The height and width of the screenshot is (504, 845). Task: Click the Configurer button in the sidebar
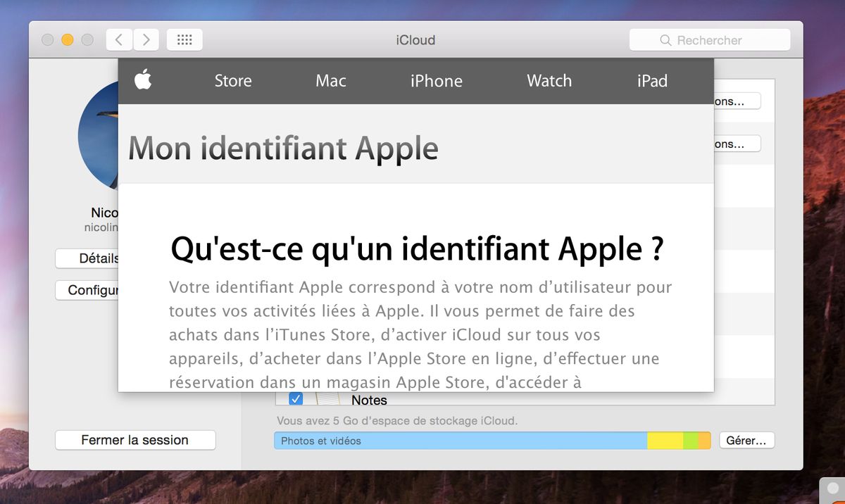tap(87, 290)
